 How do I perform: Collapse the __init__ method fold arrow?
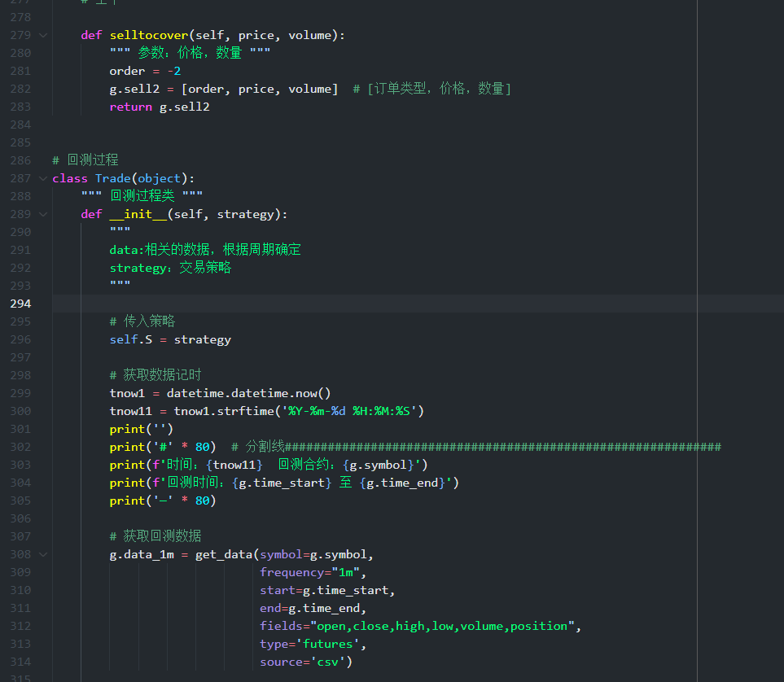pos(43,215)
